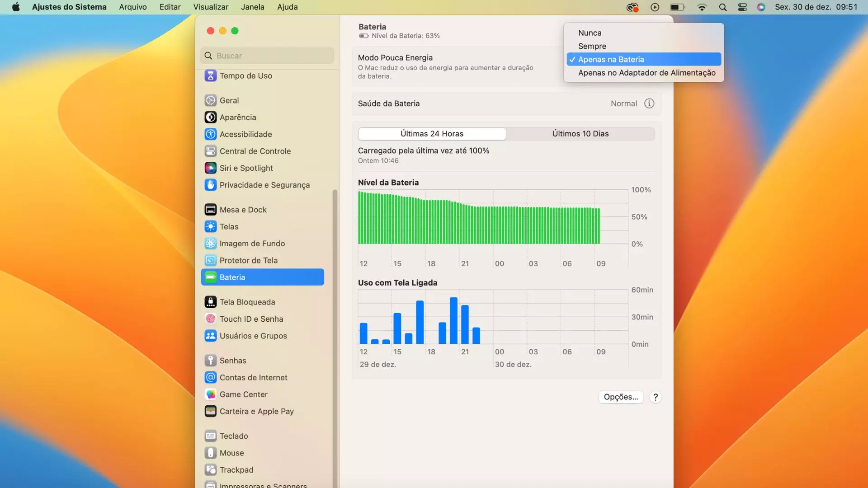Open the Game Center icon

tap(210, 394)
